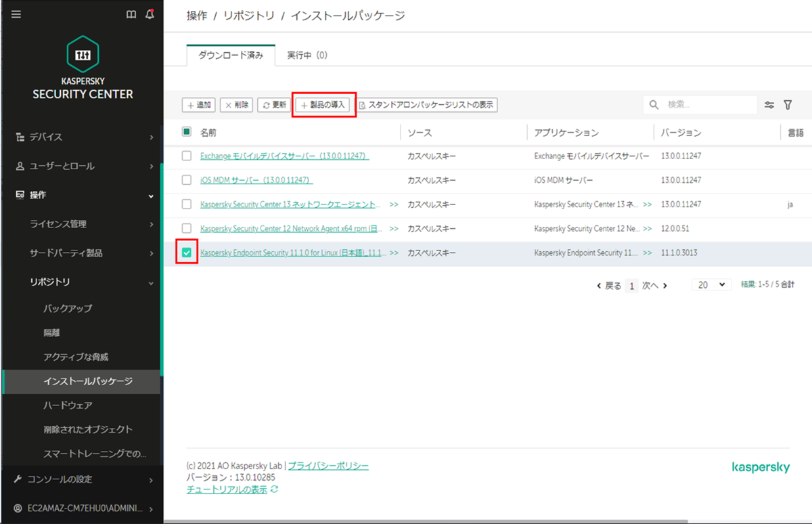Image resolution: width=812 pixels, height=524 pixels.
Task: Open the Exchange モバイルデバイスサーバー package link
Action: (x=284, y=156)
